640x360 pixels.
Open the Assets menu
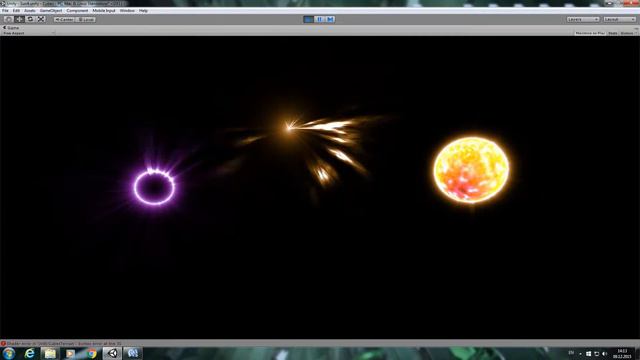tap(30, 11)
